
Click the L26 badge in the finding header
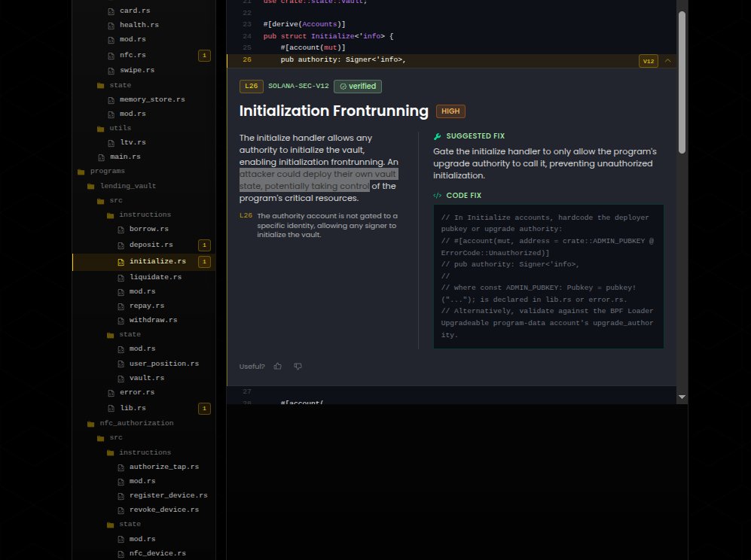(x=251, y=86)
